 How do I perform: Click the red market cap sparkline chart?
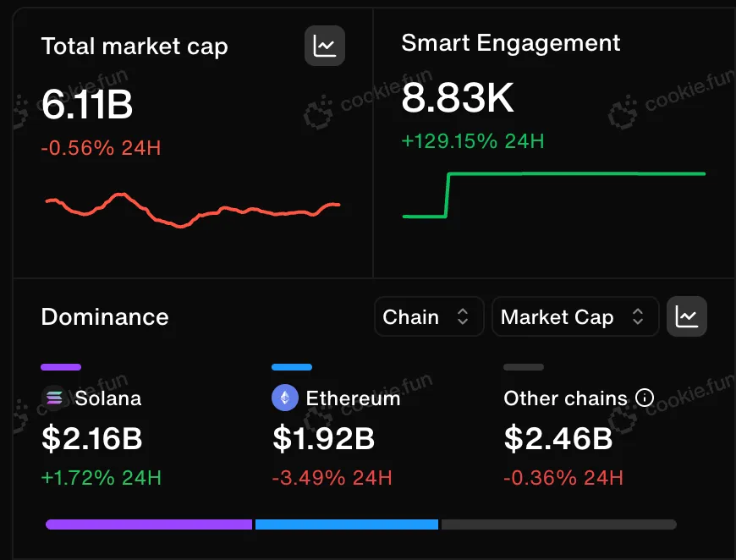coord(192,210)
